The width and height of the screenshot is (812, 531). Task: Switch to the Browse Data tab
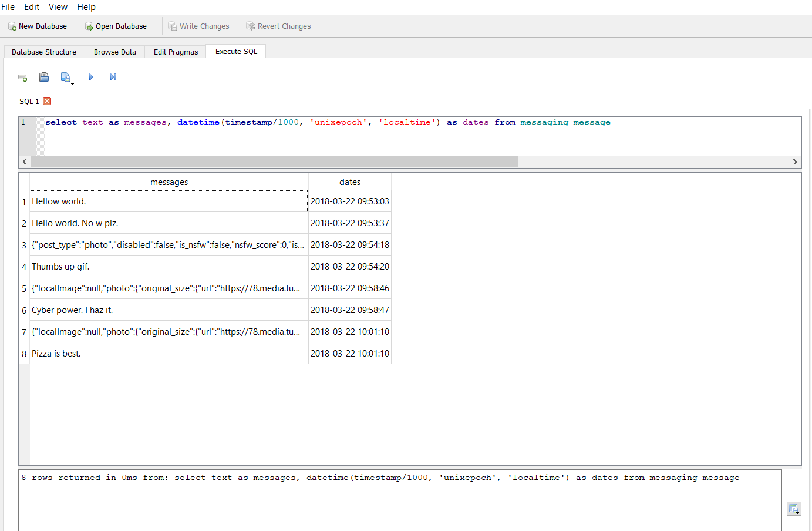[x=114, y=52]
